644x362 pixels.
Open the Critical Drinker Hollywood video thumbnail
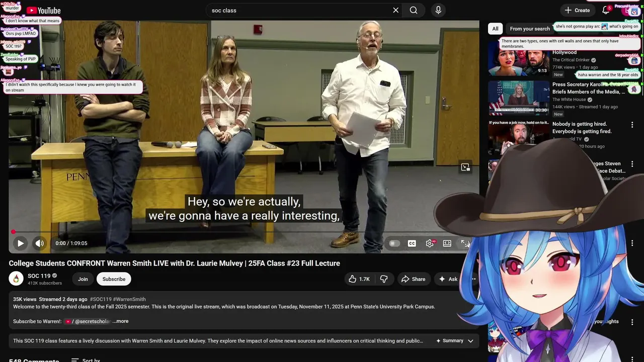point(518,58)
